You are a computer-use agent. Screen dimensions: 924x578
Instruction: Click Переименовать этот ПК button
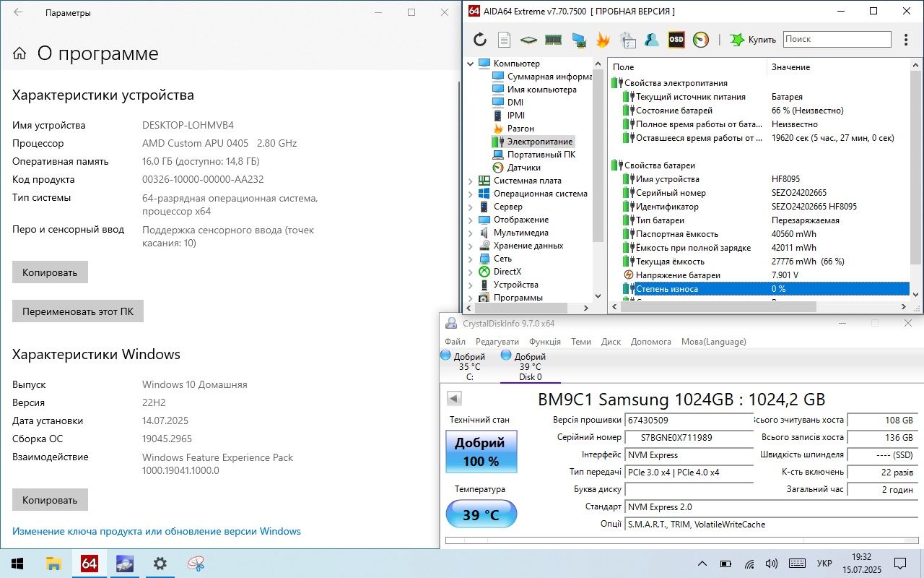click(78, 311)
